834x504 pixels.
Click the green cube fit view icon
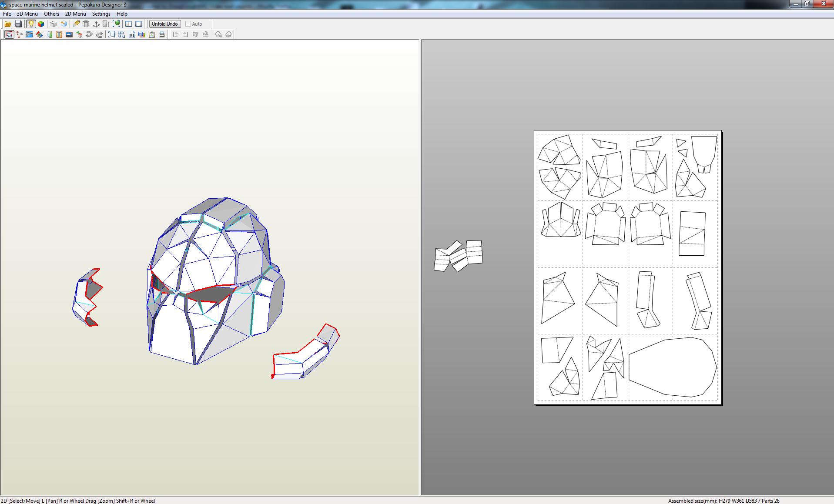coord(116,24)
